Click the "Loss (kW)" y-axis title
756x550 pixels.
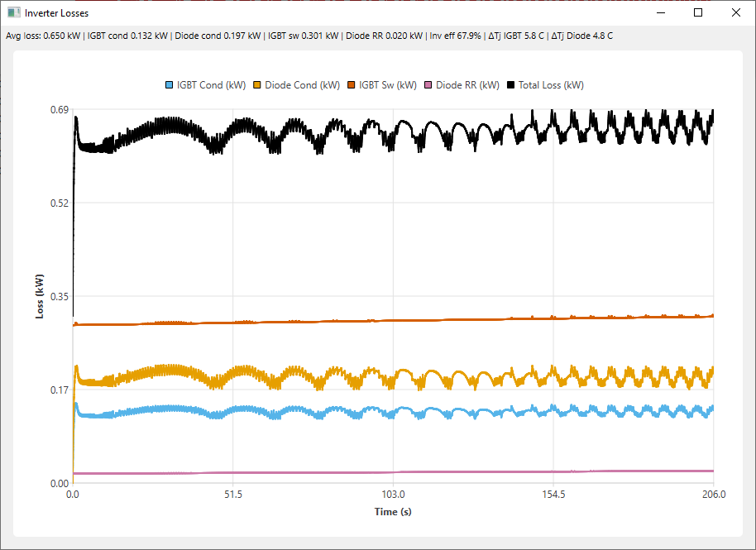(x=39, y=296)
